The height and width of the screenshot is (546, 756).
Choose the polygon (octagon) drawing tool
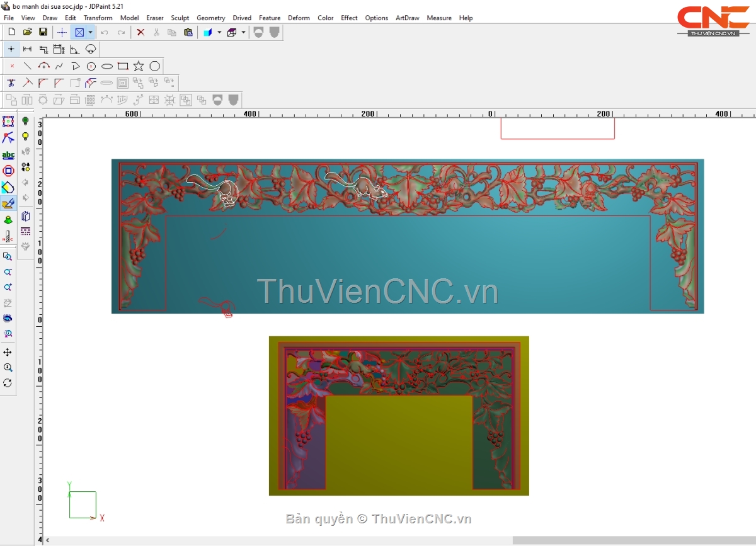(154, 66)
